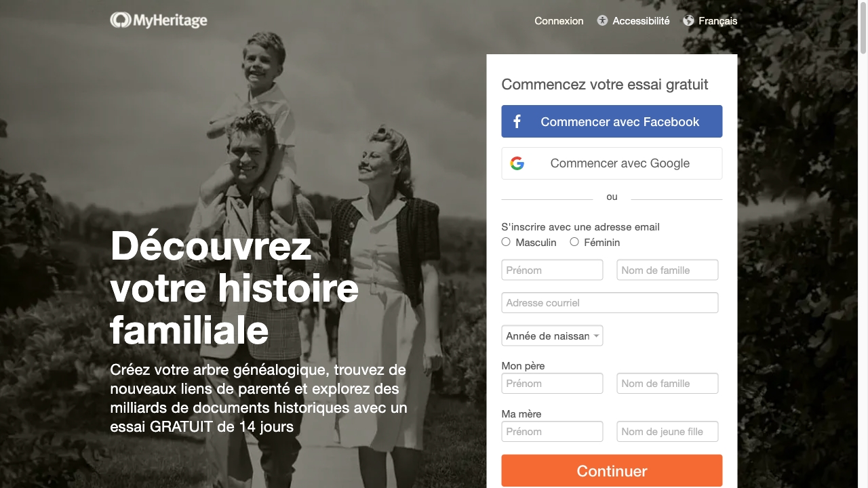
Task: Open the Français language selector
Action: [717, 20]
